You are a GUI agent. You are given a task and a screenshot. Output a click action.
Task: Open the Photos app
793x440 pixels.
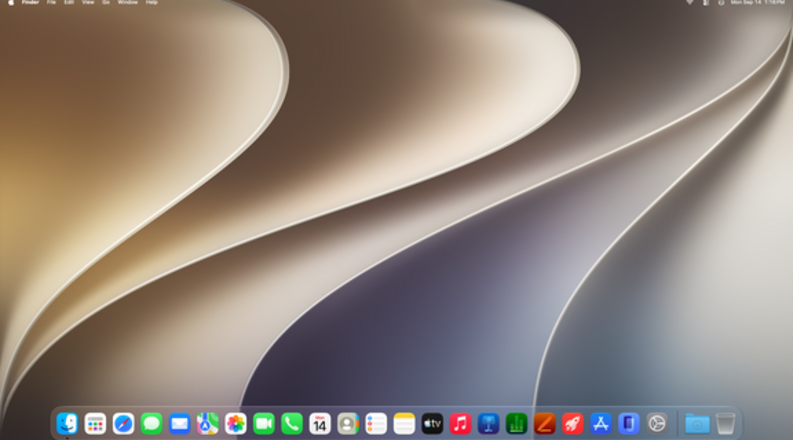coord(236,423)
